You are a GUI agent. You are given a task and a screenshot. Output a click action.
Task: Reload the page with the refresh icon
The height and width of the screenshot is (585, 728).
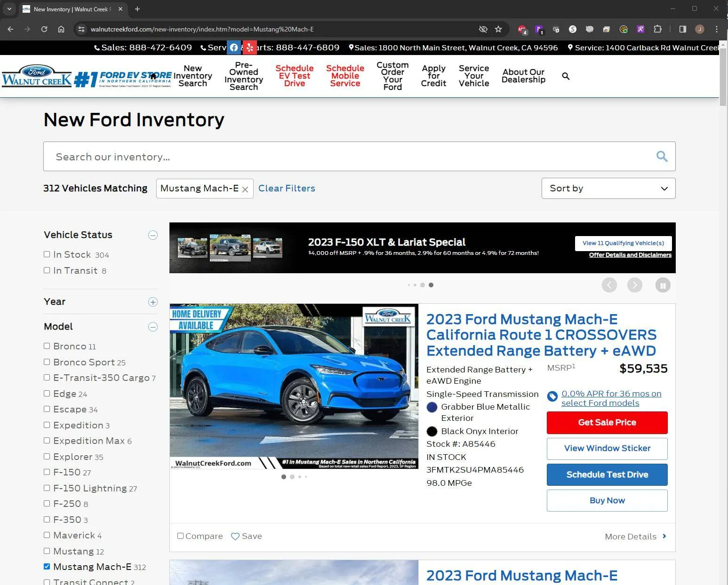click(44, 29)
